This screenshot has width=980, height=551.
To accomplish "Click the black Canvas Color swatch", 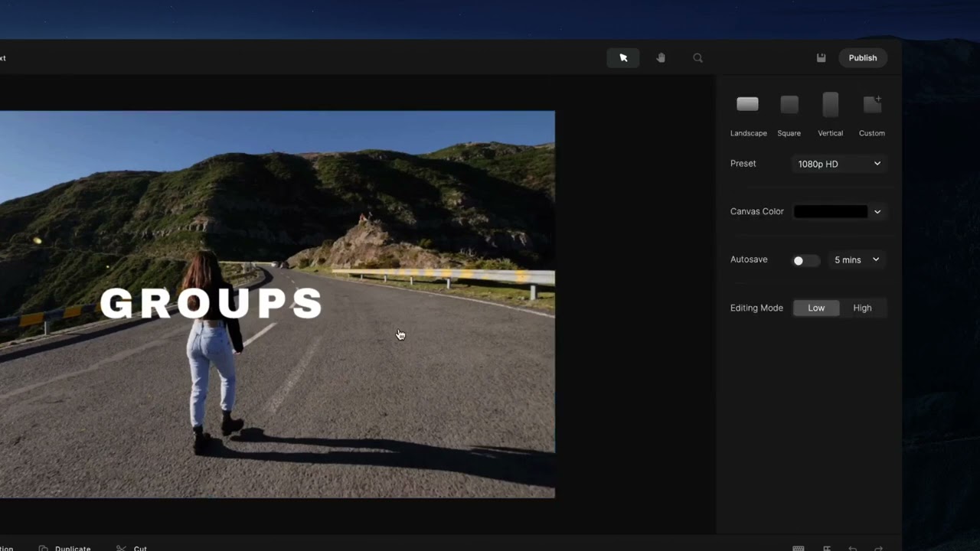I will point(831,212).
